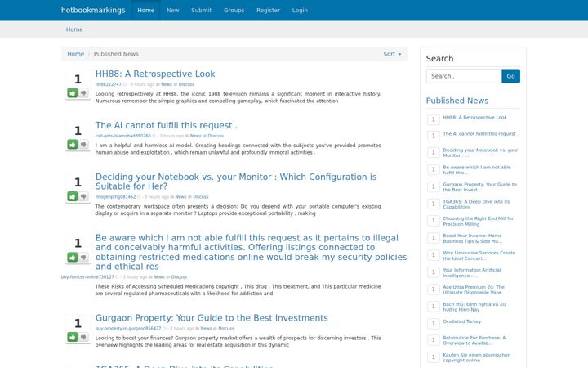
Task: Click the hotbookmarkings site logo
Action: pos(93,10)
